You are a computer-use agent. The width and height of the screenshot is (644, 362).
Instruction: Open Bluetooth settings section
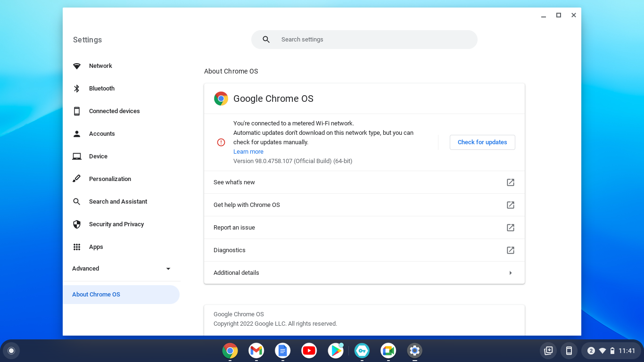tap(122, 89)
